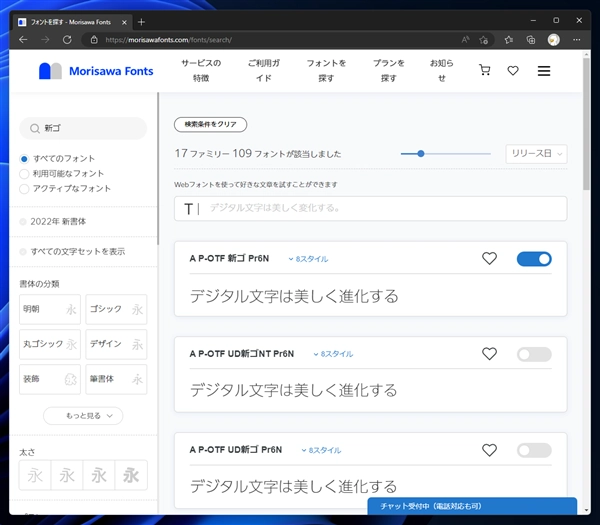Filter by 装飾 category
Image resolution: width=600 pixels, height=525 pixels.
tap(50, 379)
